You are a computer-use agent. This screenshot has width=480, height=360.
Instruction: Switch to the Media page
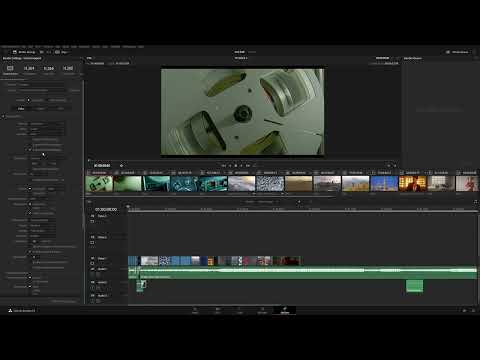click(x=195, y=310)
